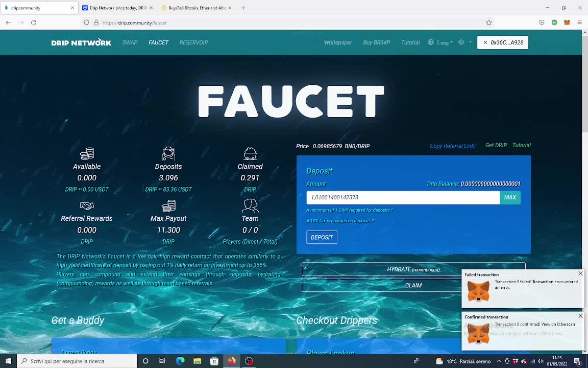Click the Team people icon
Image resolution: width=588 pixels, height=368 pixels.
[x=250, y=205]
